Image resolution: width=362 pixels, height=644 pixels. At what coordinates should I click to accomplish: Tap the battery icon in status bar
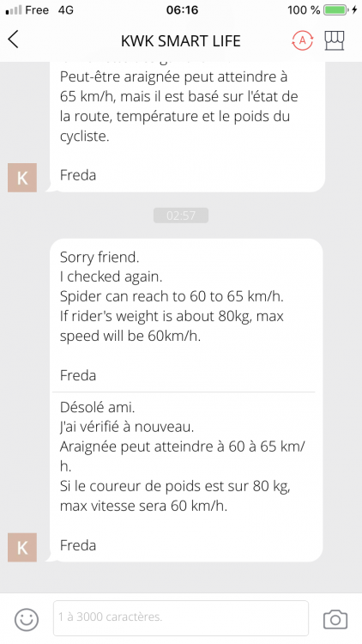tap(335, 9)
